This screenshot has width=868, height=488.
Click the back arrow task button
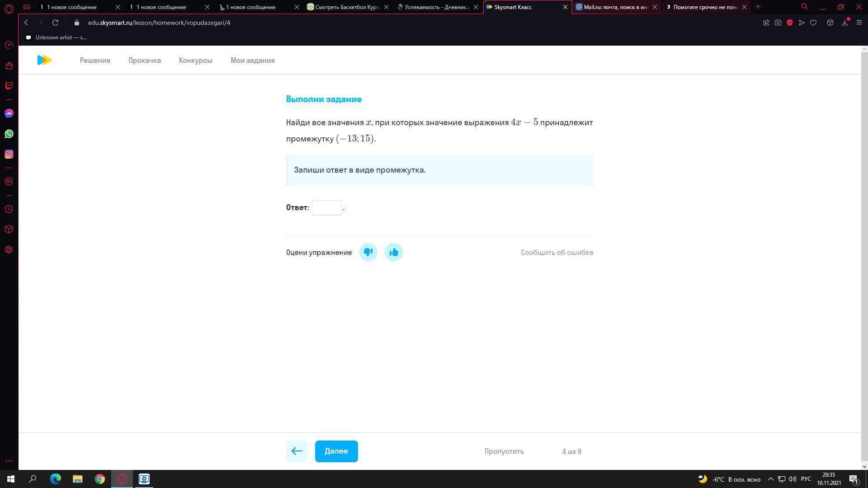[x=297, y=451]
